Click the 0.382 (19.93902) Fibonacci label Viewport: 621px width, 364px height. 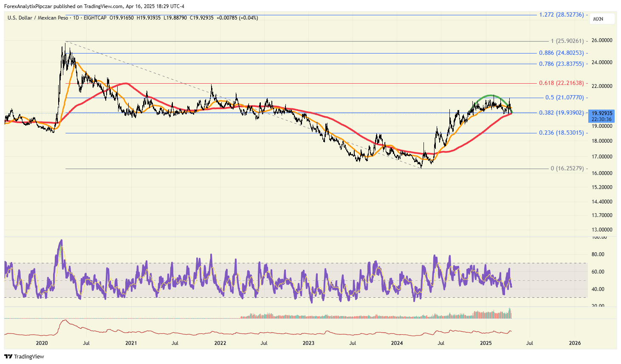(561, 113)
